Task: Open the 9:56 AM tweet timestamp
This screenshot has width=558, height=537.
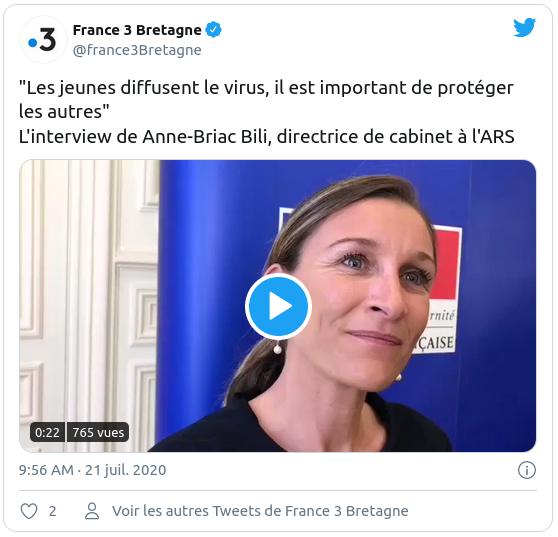Action: point(46,470)
